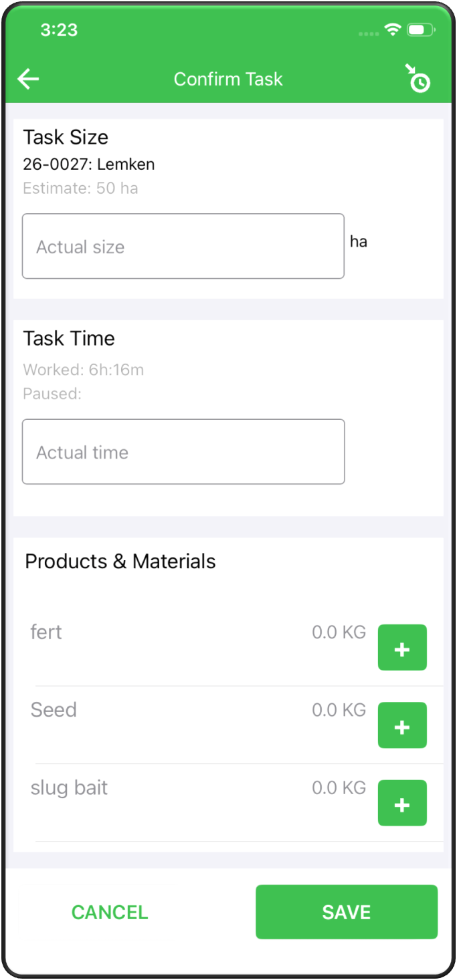
Task: Tap the Estimate: 50 ha text
Action: point(80,189)
